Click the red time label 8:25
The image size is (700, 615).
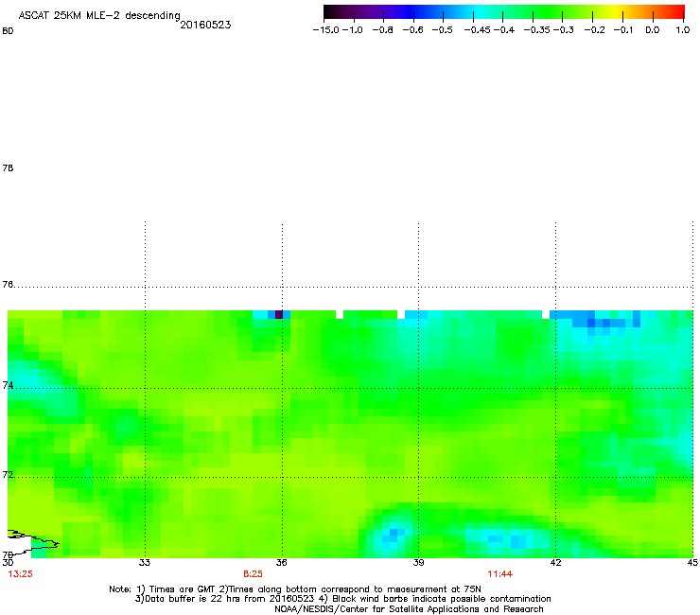(253, 574)
